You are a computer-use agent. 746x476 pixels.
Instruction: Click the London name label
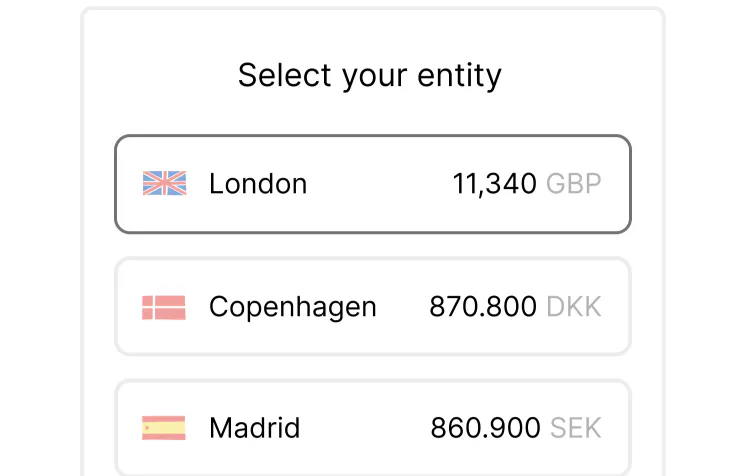click(258, 184)
